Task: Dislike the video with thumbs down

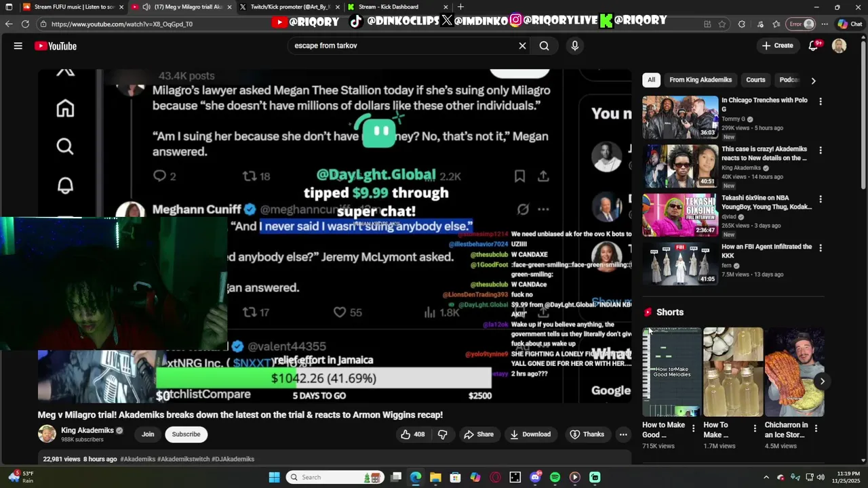Action: tap(443, 434)
